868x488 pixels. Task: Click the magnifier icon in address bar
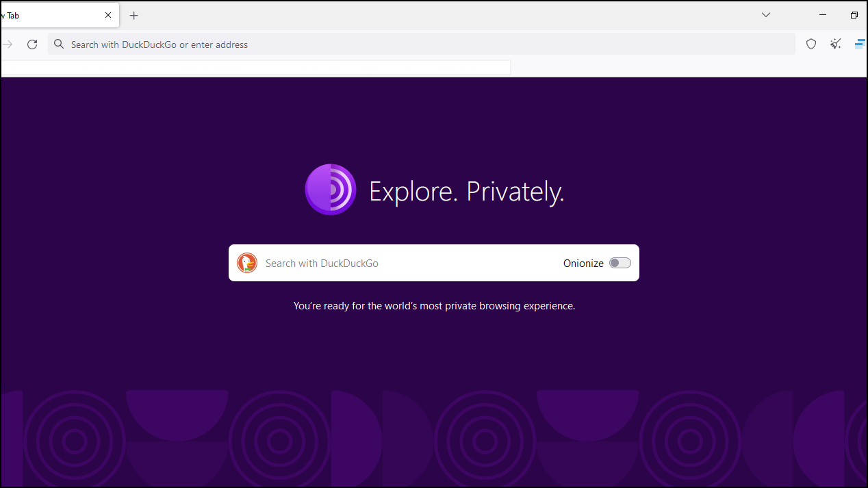59,44
